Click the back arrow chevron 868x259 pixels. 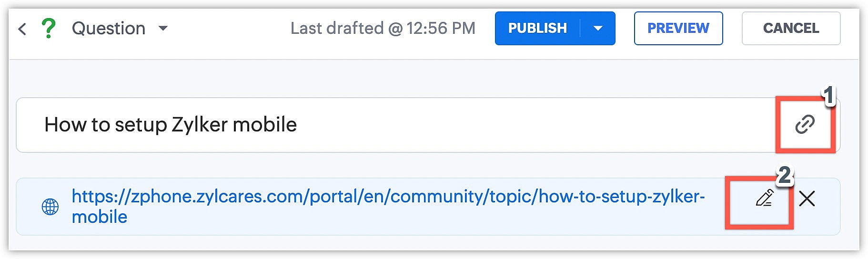coord(22,29)
